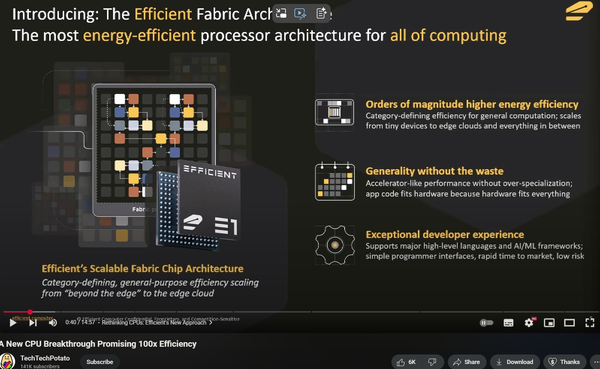Expand chapter 'Rethinking CPUs: Efficient's New Approach'
This screenshot has width=600, height=369.
[157, 323]
